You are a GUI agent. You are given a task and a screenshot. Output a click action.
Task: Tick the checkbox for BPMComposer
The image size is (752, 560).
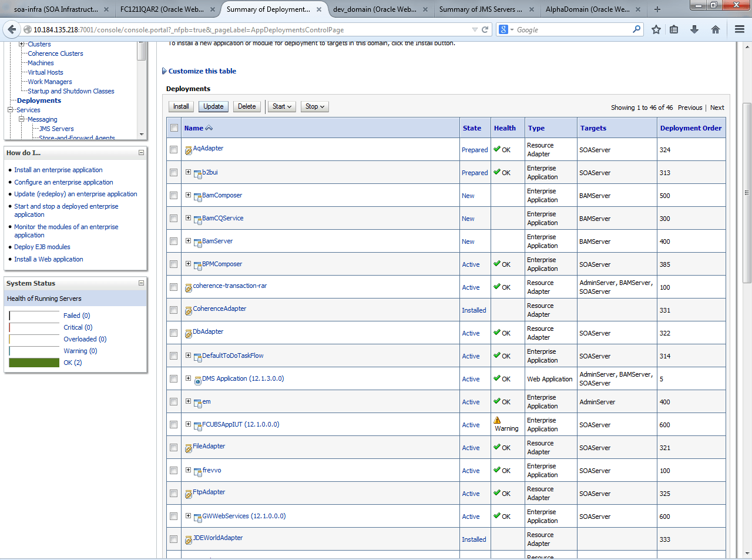pyautogui.click(x=173, y=264)
